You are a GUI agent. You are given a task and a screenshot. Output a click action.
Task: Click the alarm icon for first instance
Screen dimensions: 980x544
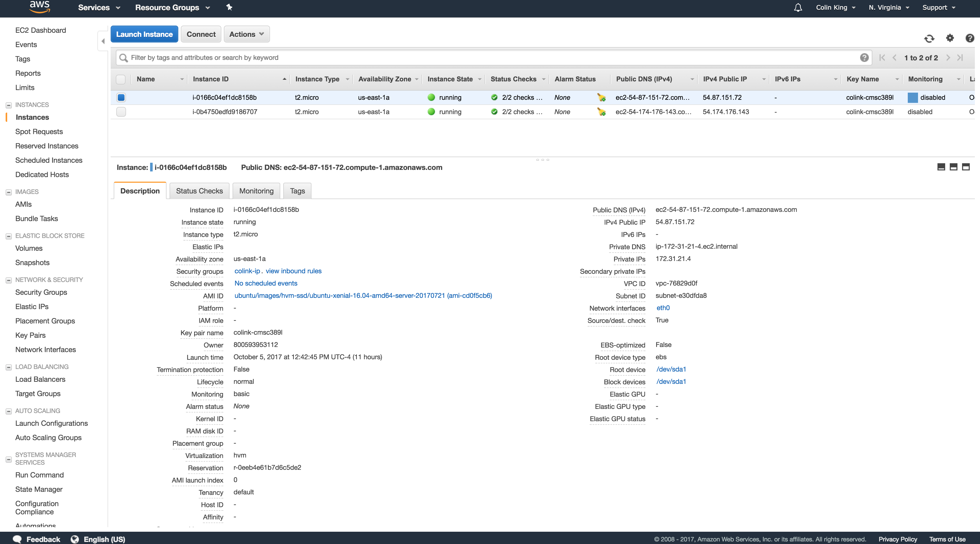[x=601, y=98]
